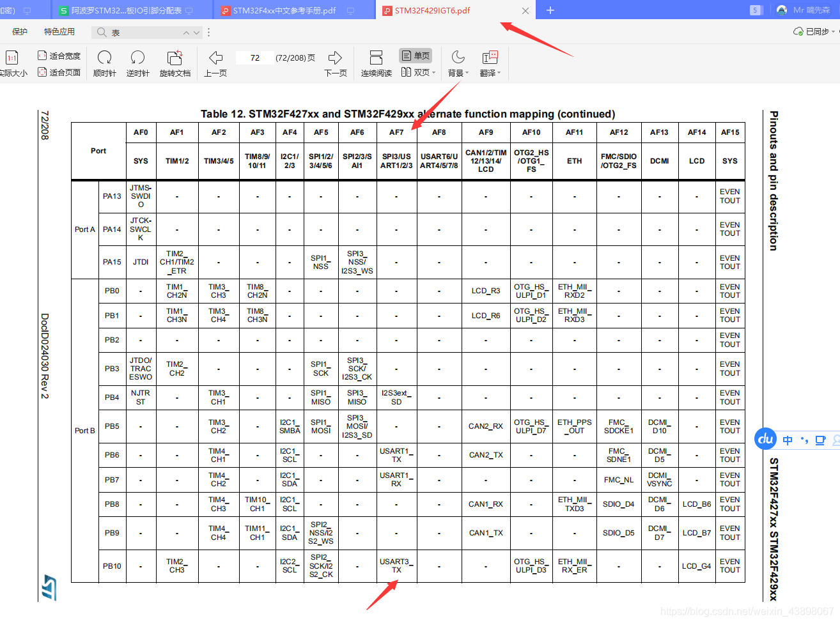Click the LCD_G4 cell in PB10 row
This screenshot has width=840, height=623.
pos(697,565)
